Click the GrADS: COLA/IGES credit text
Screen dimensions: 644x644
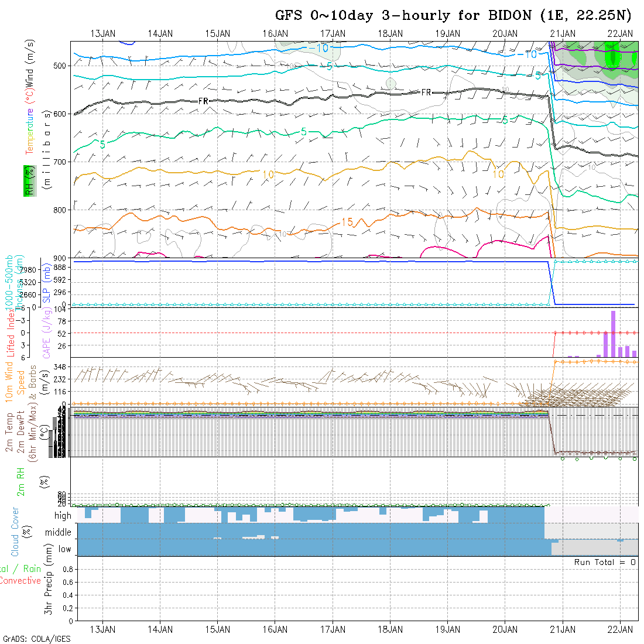36,639
